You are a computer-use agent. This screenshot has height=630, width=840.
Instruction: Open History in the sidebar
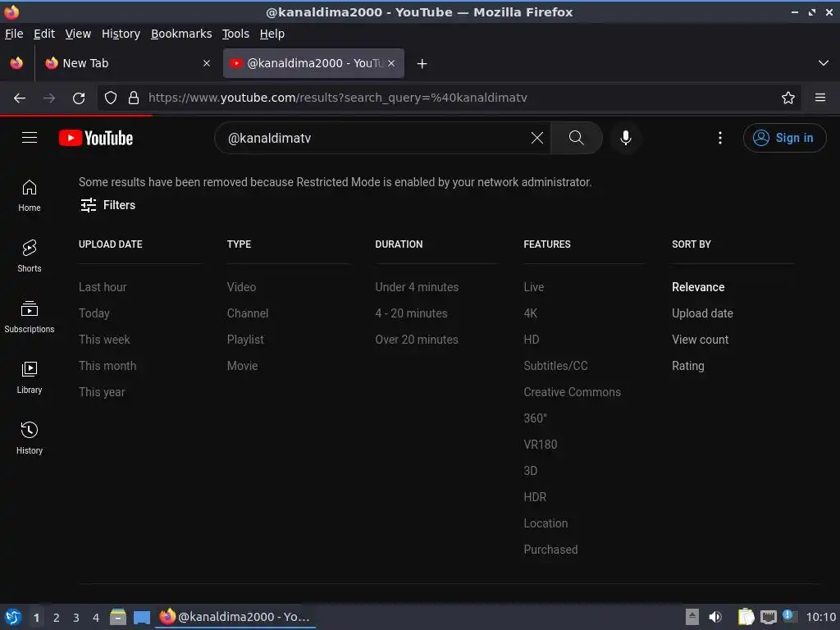click(x=30, y=438)
